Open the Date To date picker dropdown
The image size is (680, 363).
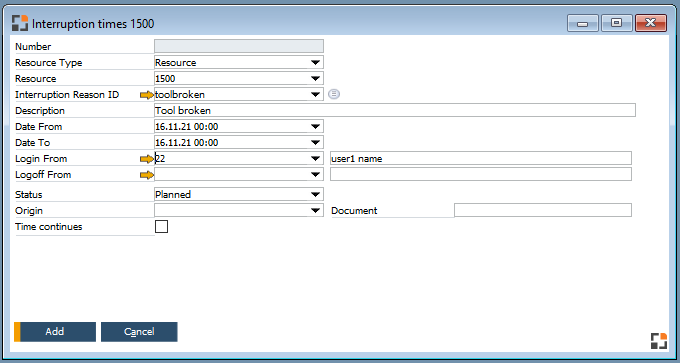315,143
